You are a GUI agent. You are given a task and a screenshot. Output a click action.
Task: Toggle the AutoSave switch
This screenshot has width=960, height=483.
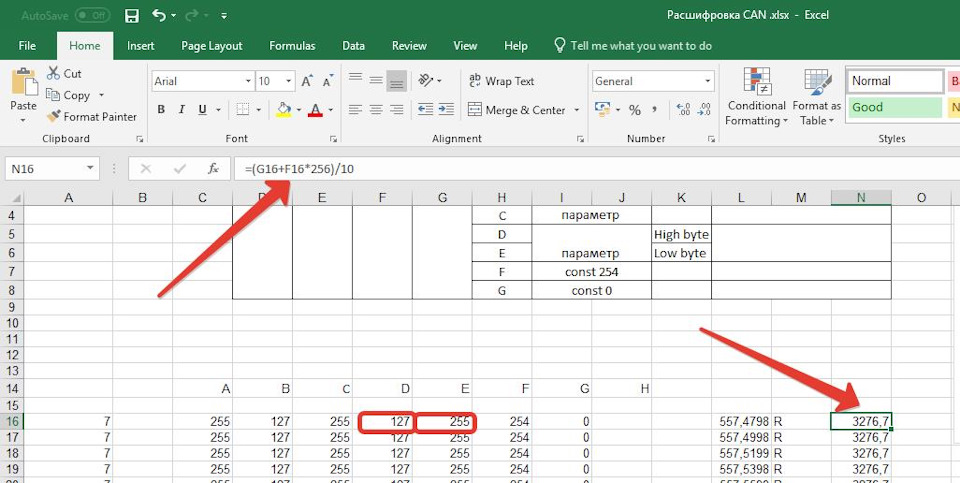click(x=92, y=15)
